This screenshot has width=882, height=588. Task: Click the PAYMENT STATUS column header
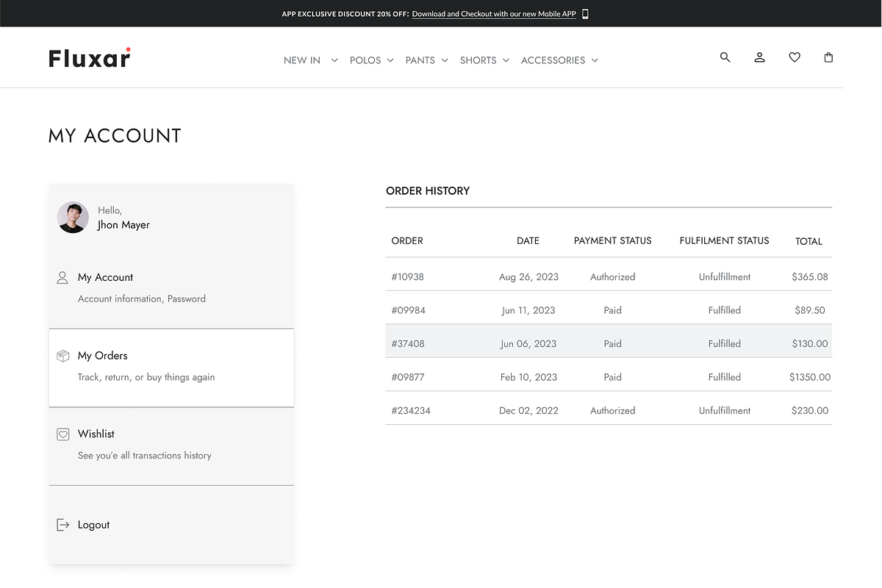tap(613, 241)
